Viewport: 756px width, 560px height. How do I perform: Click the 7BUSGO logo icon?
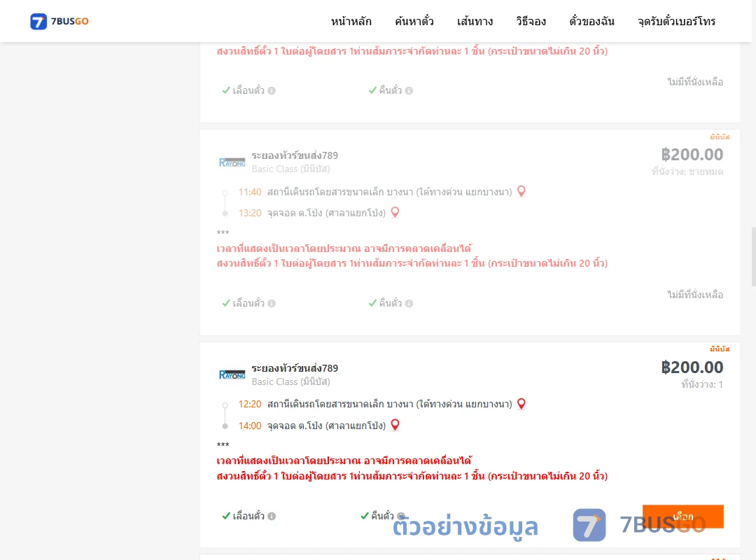(38, 21)
